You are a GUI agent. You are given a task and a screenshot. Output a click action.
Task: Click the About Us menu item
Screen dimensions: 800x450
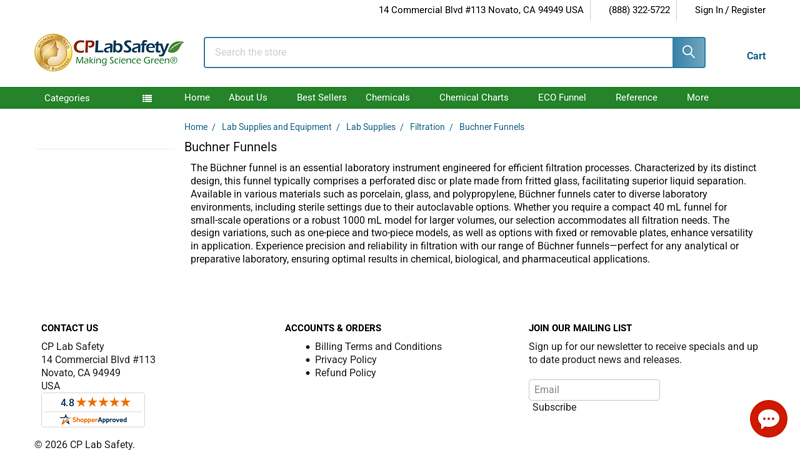pos(248,97)
